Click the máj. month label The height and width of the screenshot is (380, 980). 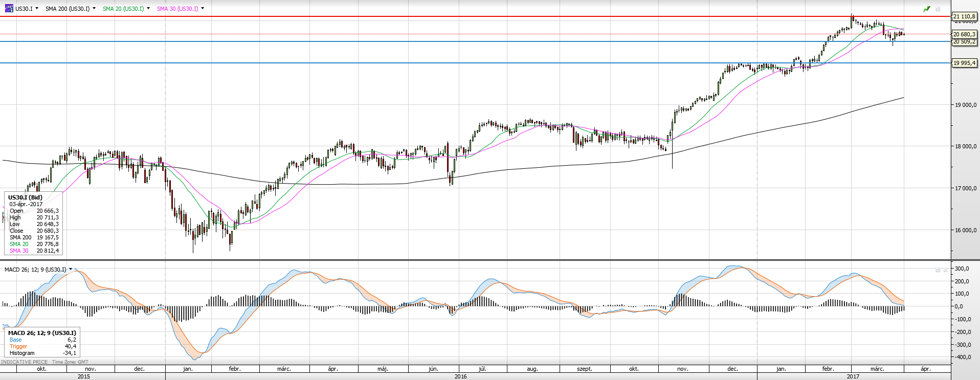(x=383, y=369)
